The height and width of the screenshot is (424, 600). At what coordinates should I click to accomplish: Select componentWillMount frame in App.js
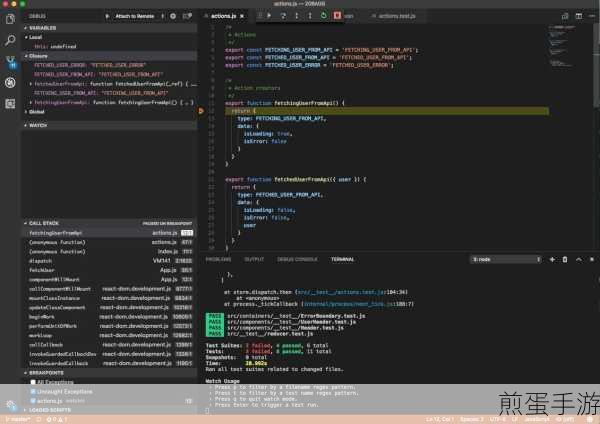click(x=109, y=279)
